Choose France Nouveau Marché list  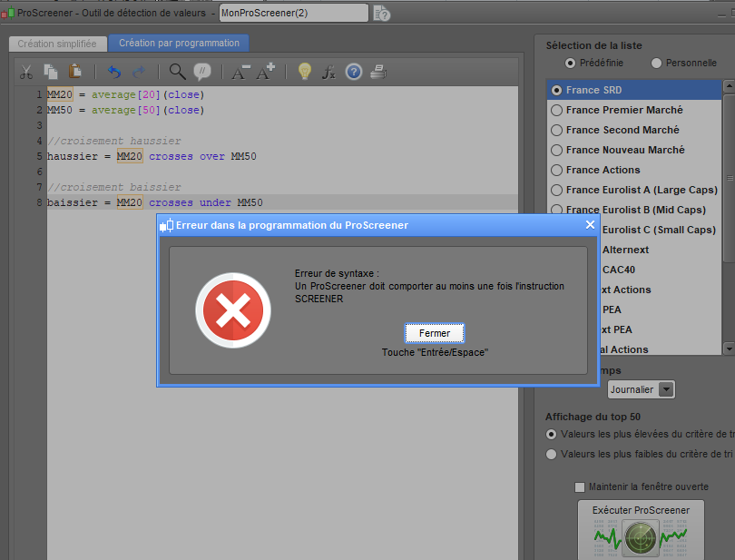634,150
